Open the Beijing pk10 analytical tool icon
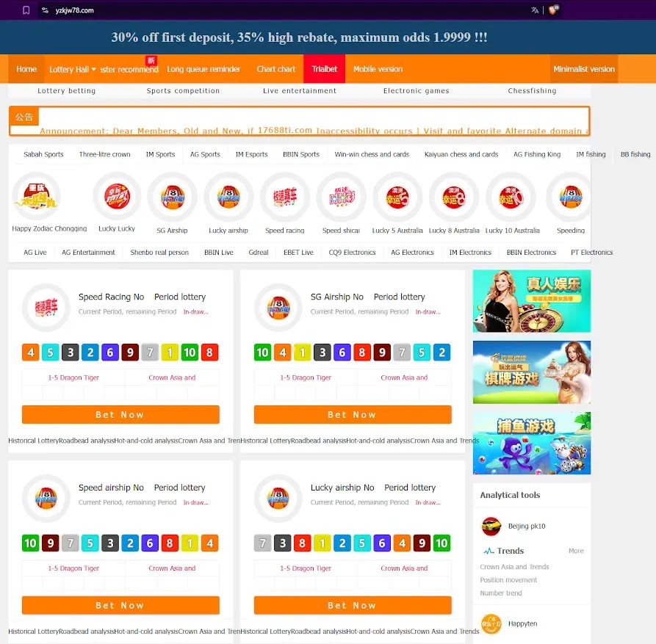Screen dimensions: 656x644 pyautogui.click(x=491, y=527)
